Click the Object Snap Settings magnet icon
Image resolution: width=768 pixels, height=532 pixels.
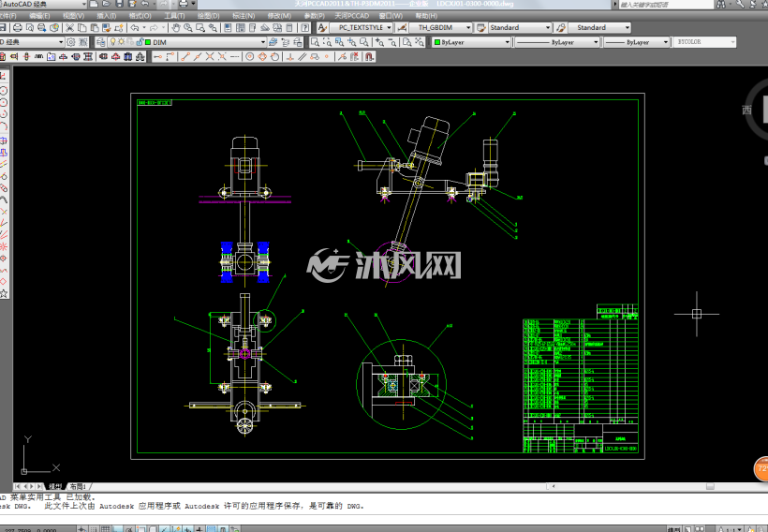pyautogui.click(x=369, y=57)
